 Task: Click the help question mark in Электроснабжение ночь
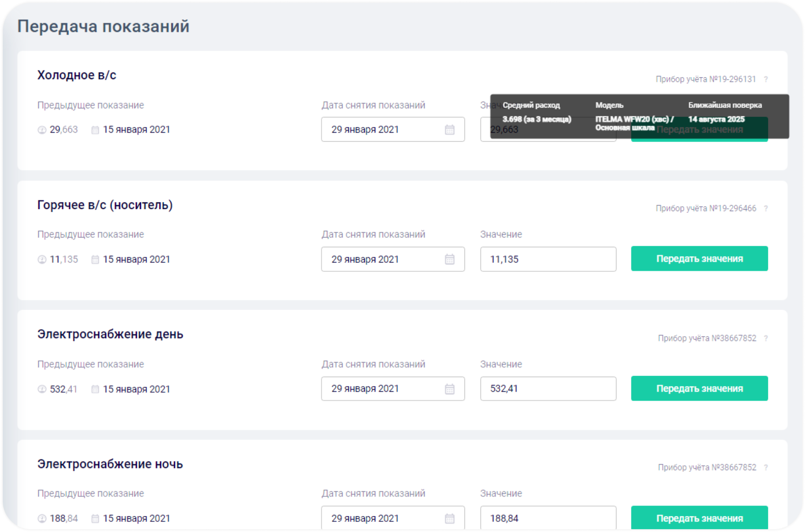[766, 468]
